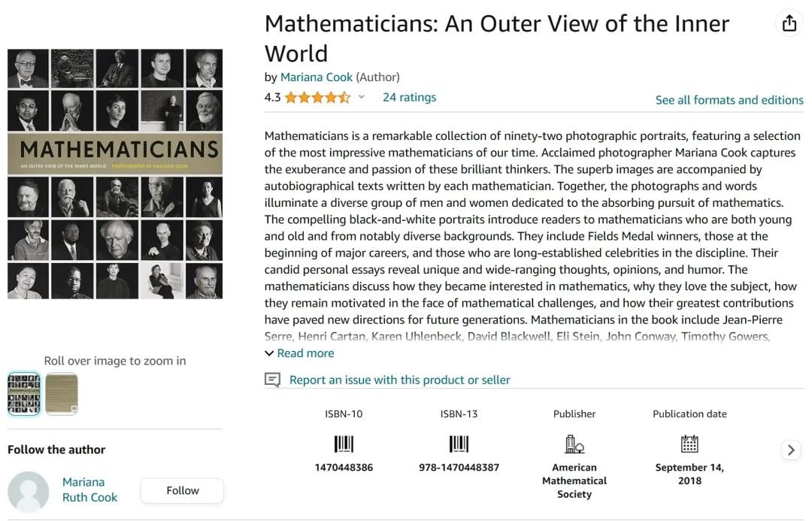The image size is (812, 521).
Task: Click Mariana Ruth Cook's avatar image
Action: (x=29, y=492)
